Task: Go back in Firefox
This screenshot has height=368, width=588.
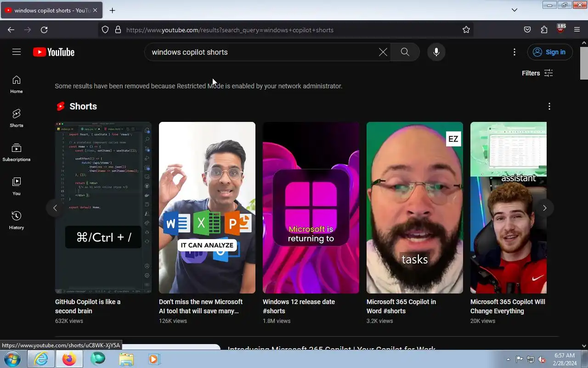Action: 11,30
